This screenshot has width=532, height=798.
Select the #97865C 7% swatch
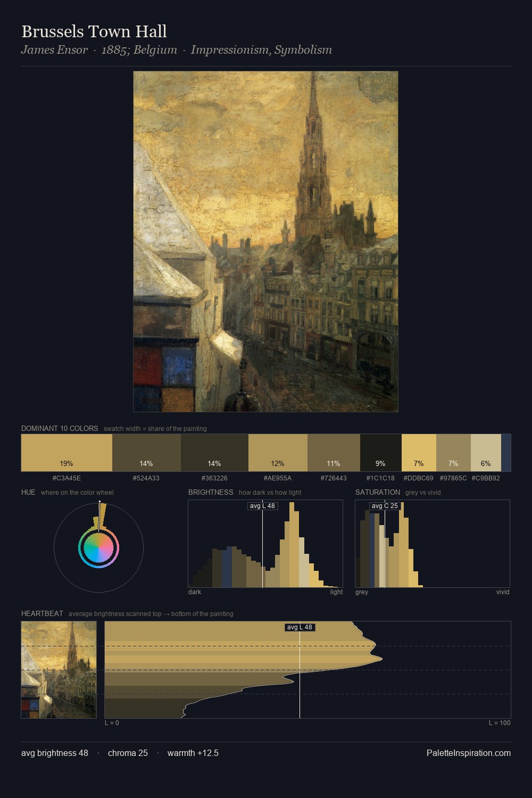(x=453, y=453)
